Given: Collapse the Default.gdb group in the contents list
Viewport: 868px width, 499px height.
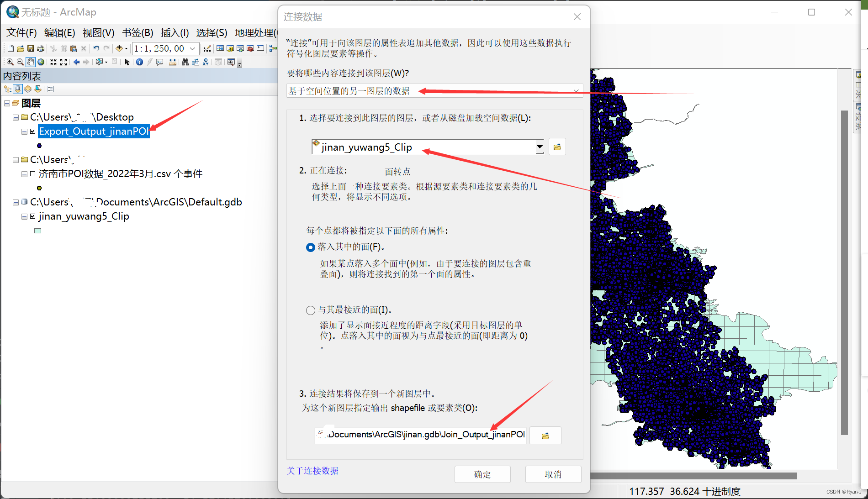Looking at the screenshot, I should [15, 202].
